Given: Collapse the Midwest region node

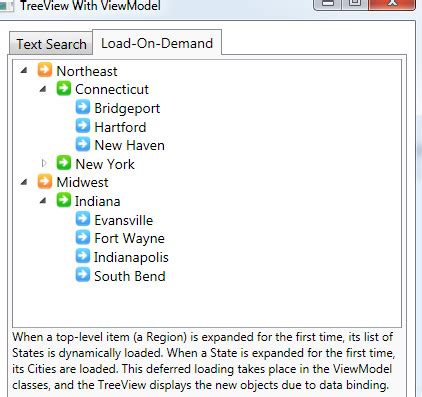Looking at the screenshot, I should point(24,182).
